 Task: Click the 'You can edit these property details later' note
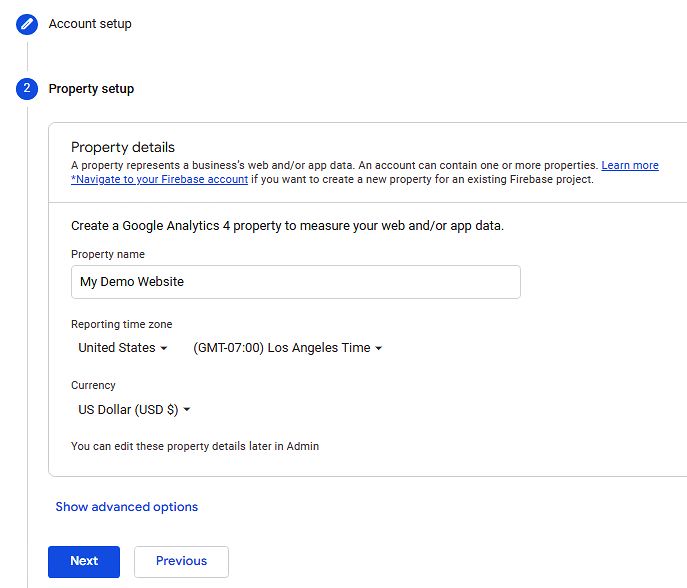[x=195, y=446]
